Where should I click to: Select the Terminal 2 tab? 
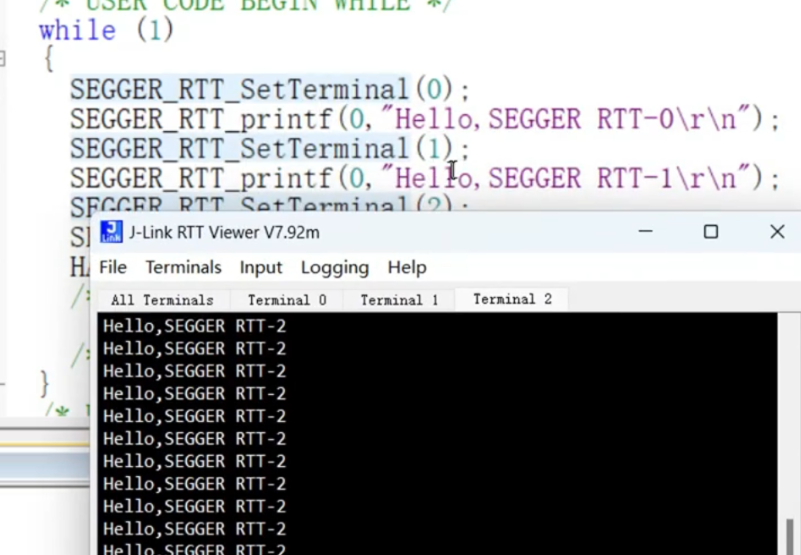tap(512, 299)
